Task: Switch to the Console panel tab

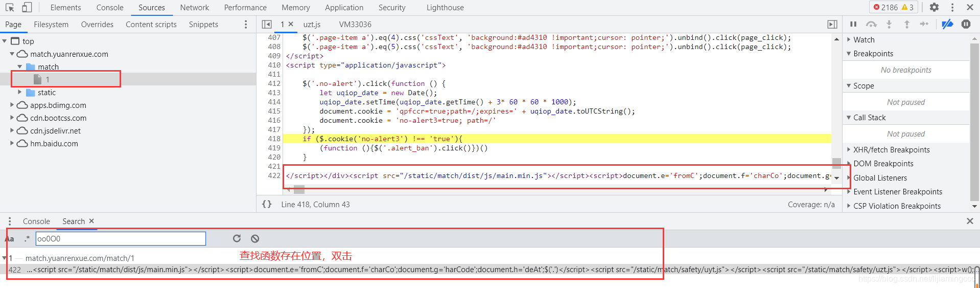Action: tap(110, 7)
